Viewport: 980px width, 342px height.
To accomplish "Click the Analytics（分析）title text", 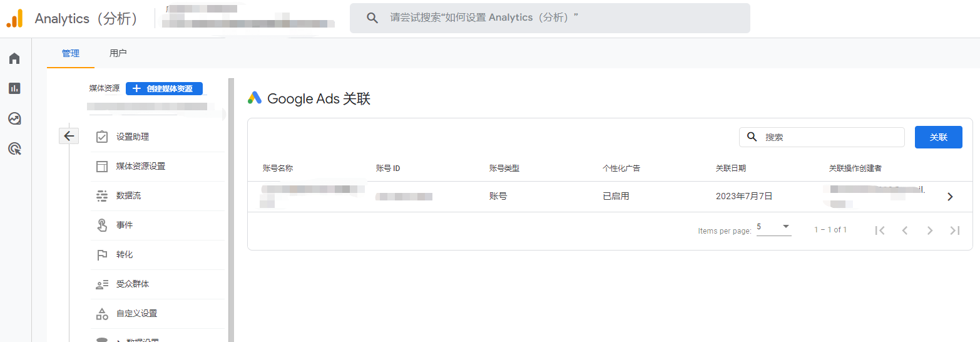I will 88,19.
